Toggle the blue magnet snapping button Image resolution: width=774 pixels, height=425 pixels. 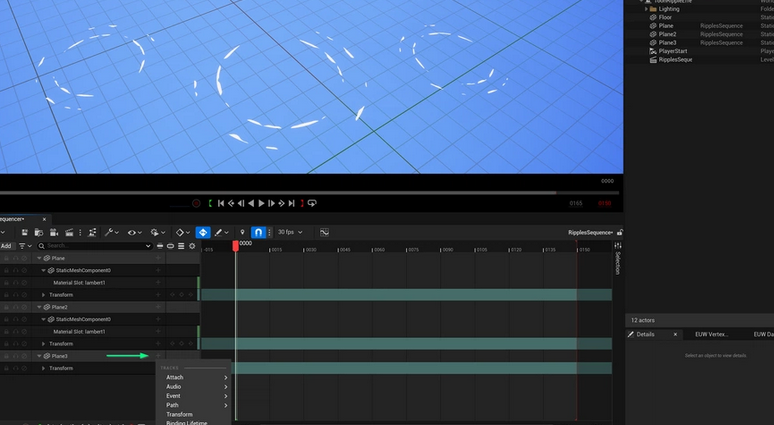(257, 232)
